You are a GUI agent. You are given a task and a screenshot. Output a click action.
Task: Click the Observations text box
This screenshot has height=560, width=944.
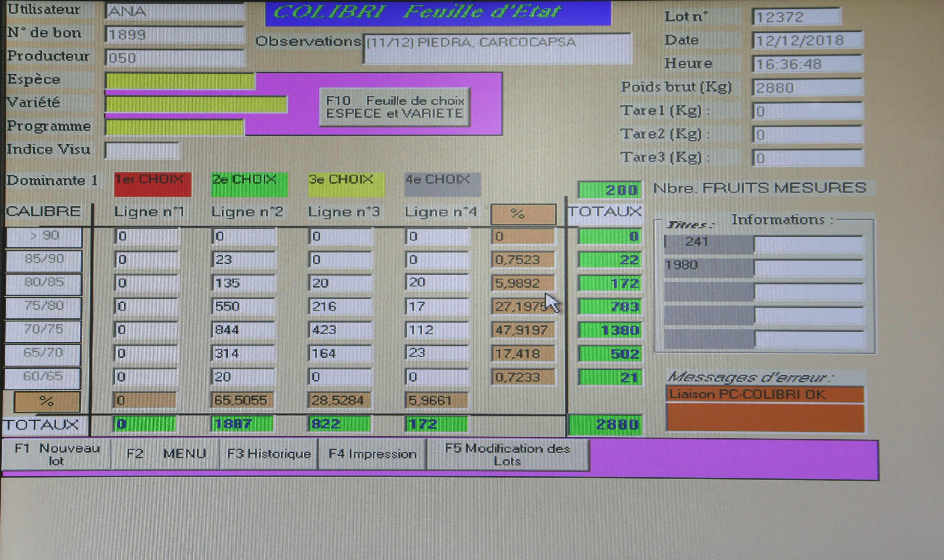pos(497,49)
